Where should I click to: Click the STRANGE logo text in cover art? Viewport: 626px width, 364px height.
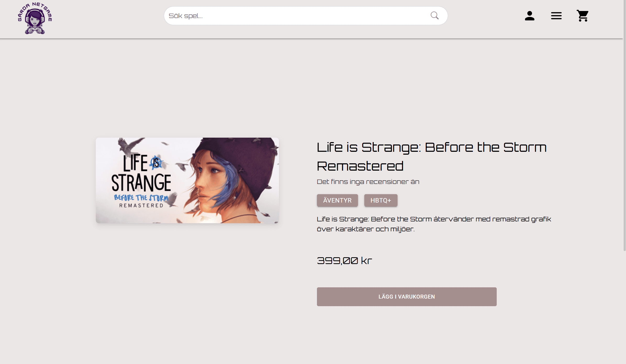[x=141, y=182]
